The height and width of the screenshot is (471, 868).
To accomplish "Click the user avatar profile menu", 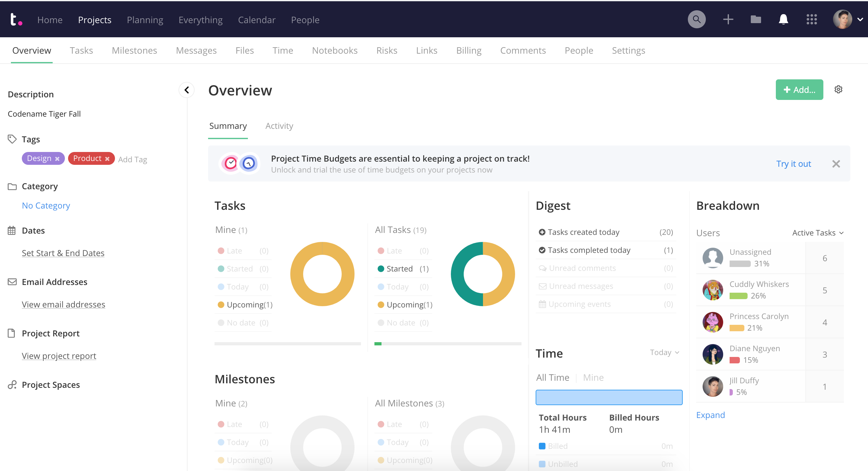I will [x=843, y=19].
